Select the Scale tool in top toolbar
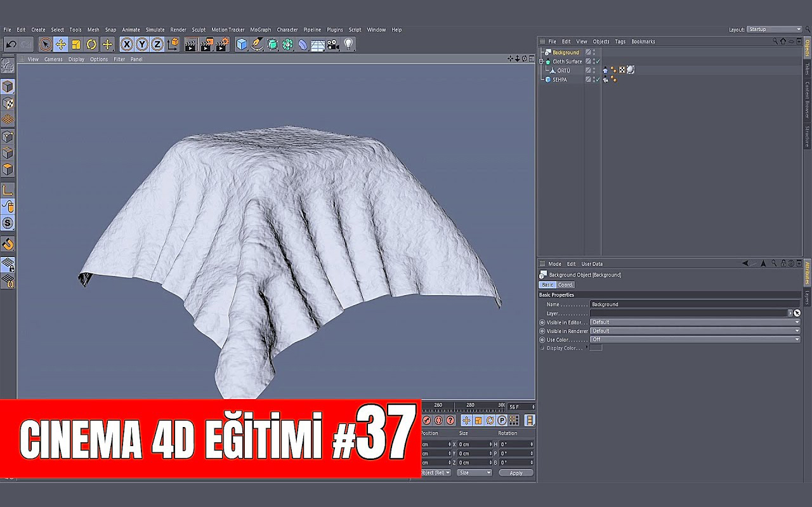Image resolution: width=812 pixels, height=507 pixels. tap(76, 44)
